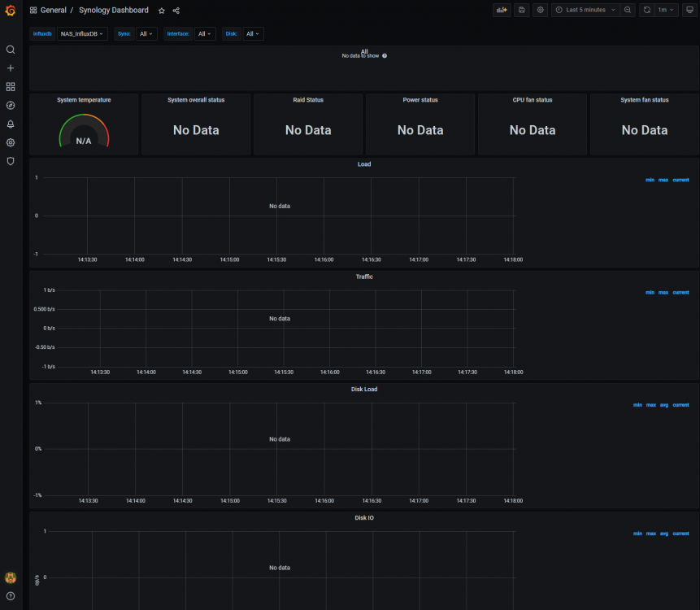
Task: Open the search icon in sidebar
Action: (11, 50)
